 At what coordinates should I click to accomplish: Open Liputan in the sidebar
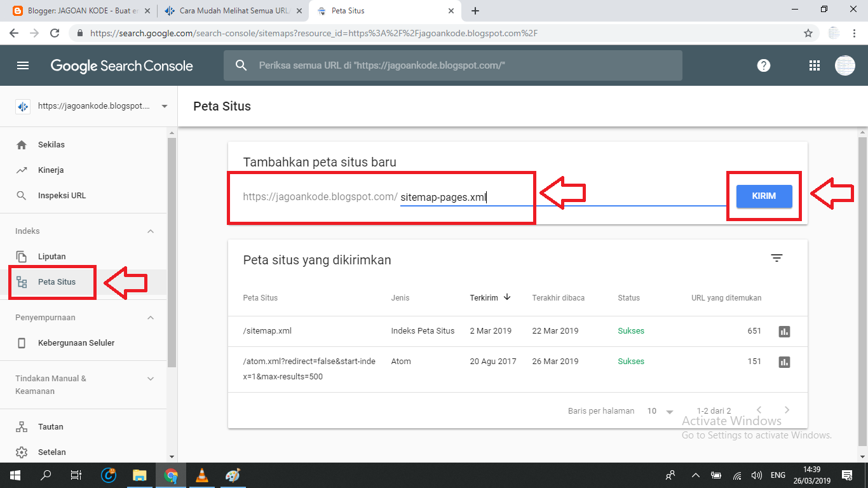click(83, 257)
